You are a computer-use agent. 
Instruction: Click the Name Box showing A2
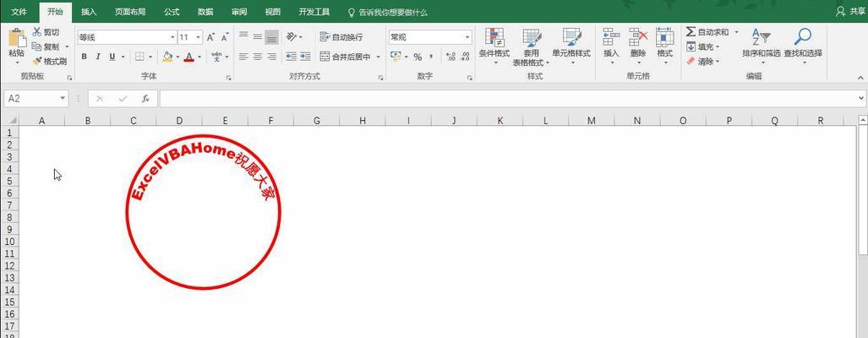tap(36, 99)
